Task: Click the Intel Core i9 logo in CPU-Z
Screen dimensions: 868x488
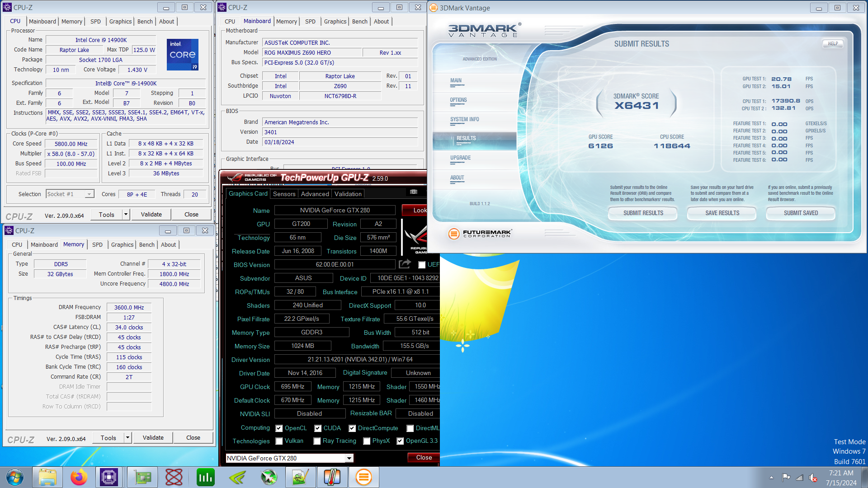Action: (x=183, y=55)
